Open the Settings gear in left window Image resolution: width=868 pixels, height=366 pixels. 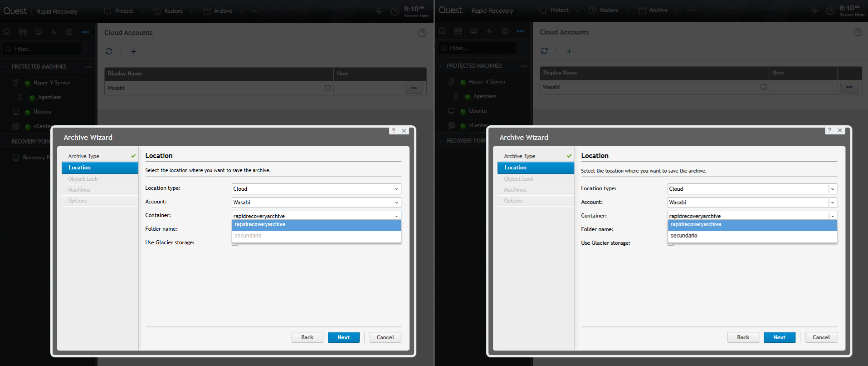(x=69, y=32)
